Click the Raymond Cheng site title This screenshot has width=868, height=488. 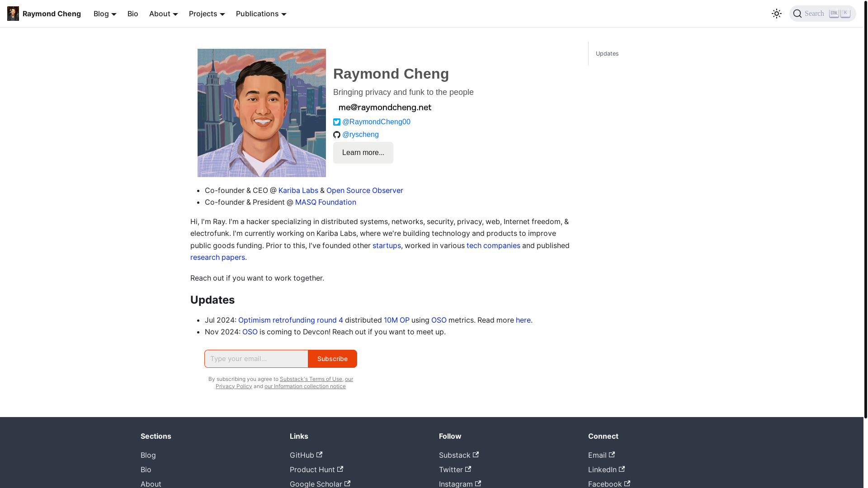52,14
